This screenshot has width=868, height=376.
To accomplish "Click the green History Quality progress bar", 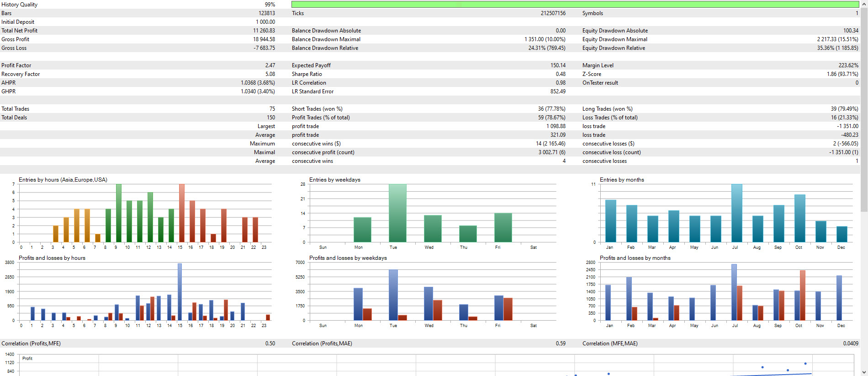I will pos(575,5).
